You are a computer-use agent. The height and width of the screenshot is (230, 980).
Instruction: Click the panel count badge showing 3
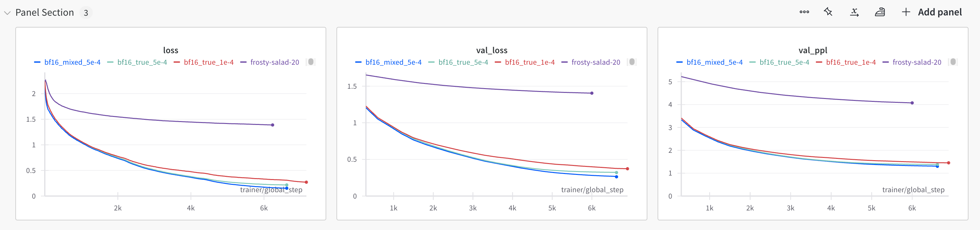point(86,13)
